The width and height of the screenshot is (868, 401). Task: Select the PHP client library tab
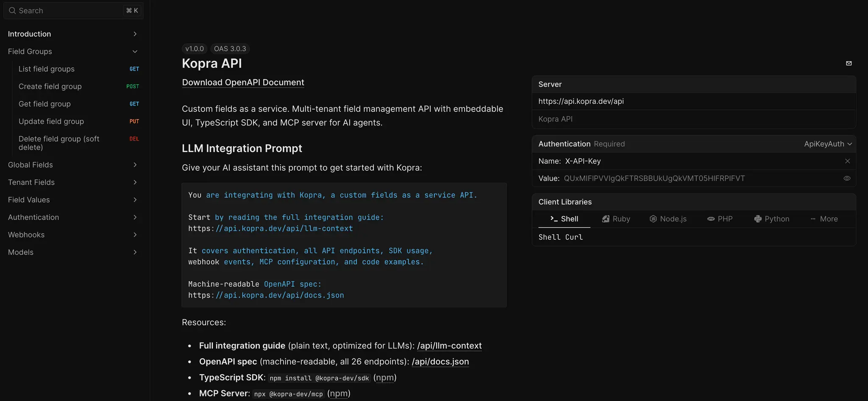(x=720, y=219)
